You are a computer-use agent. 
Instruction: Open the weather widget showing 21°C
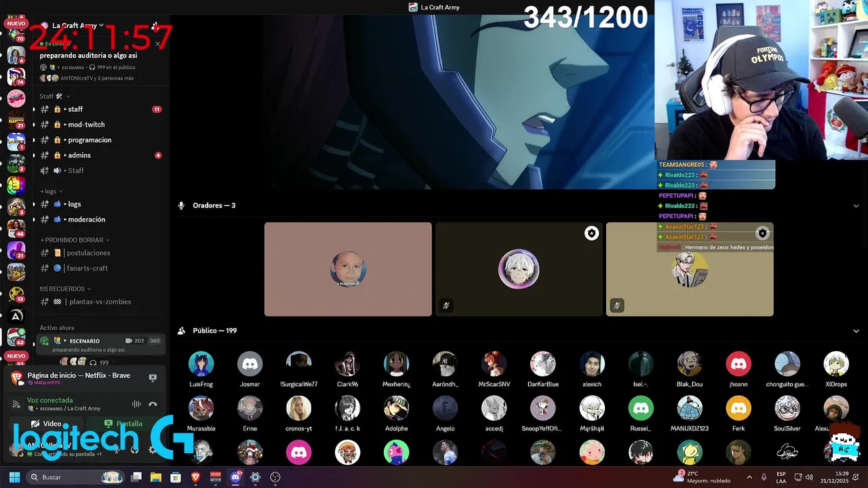(702, 477)
